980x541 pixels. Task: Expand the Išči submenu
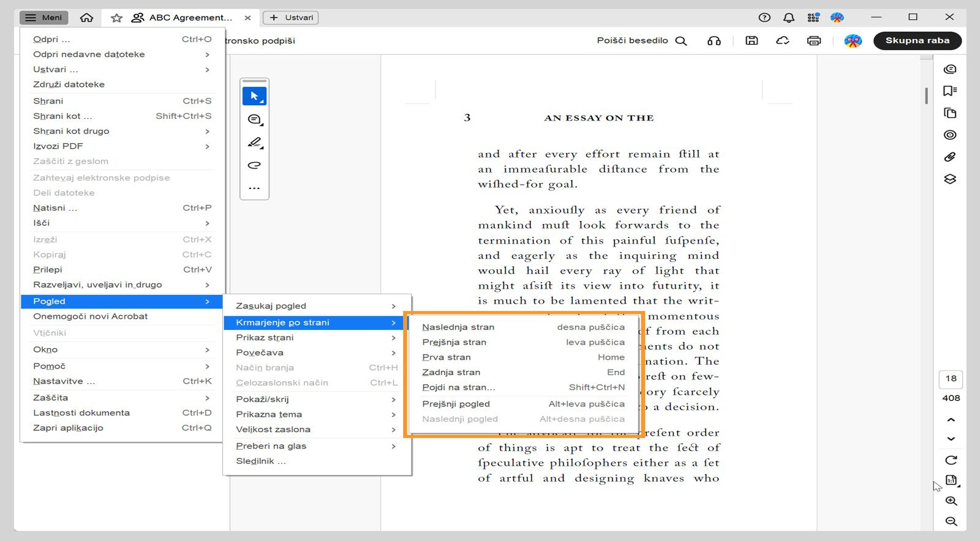[123, 223]
